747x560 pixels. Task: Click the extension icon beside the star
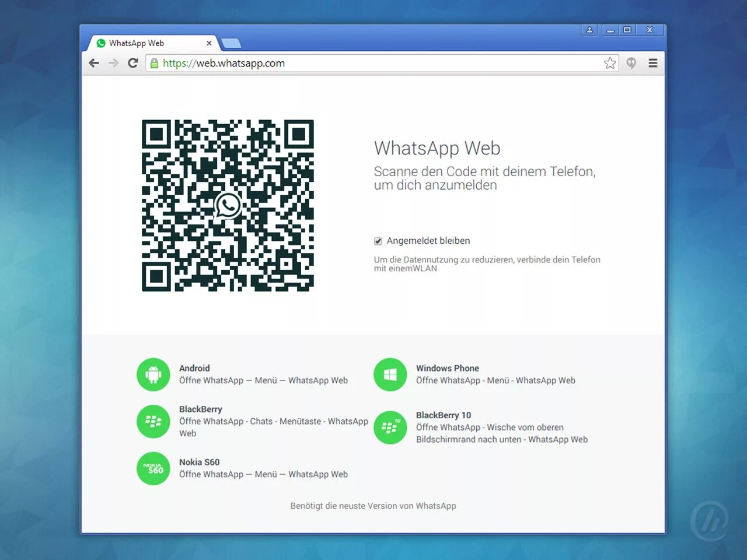[631, 63]
